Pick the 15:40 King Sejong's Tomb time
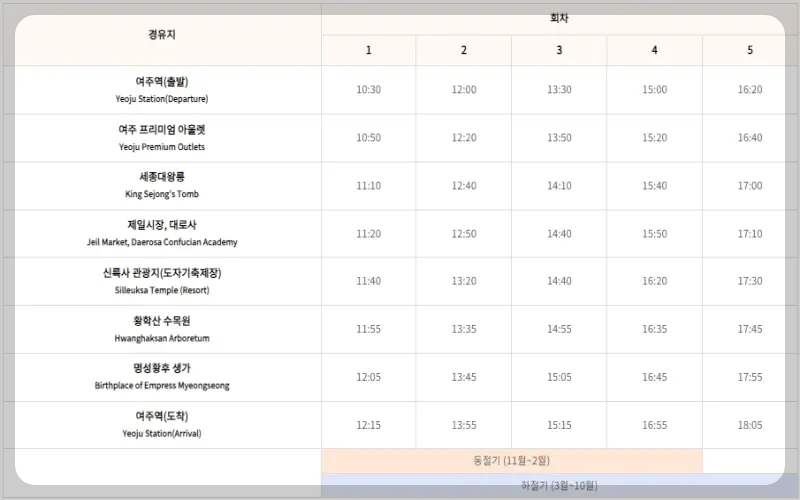Viewport: 800px width, 500px height. (655, 186)
